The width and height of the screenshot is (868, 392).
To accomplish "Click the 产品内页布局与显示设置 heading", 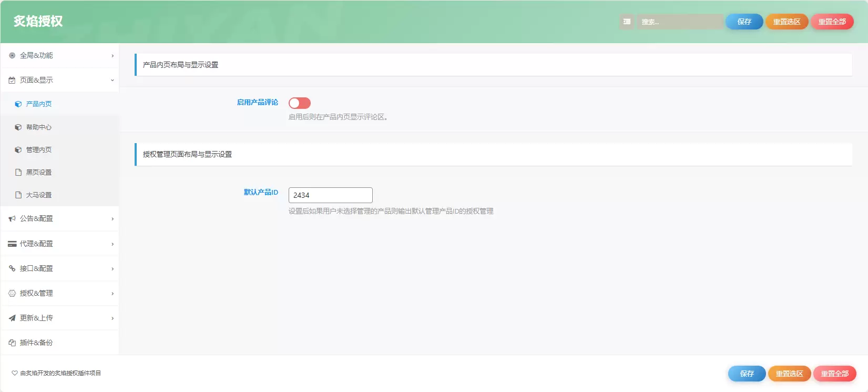I will point(180,65).
